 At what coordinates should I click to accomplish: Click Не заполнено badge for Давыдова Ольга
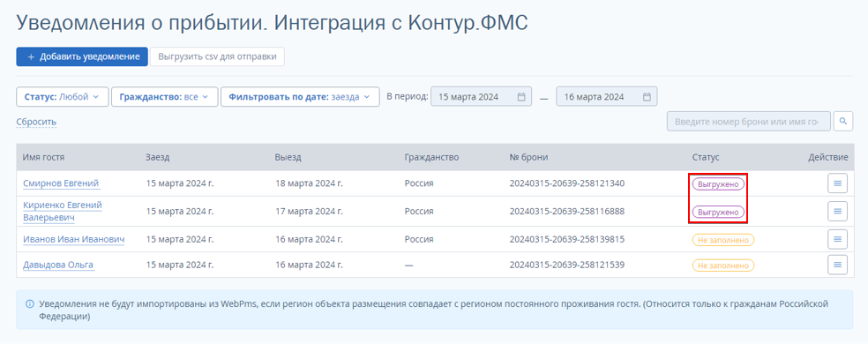click(x=723, y=265)
